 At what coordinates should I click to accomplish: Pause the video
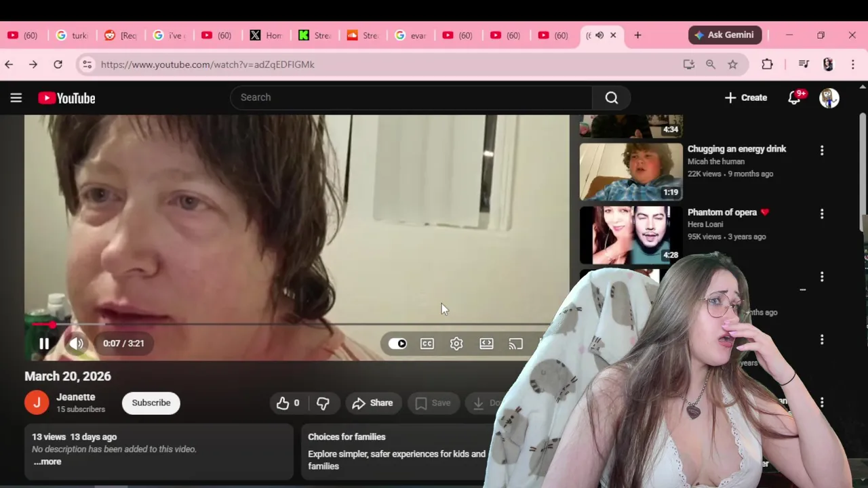[44, 344]
